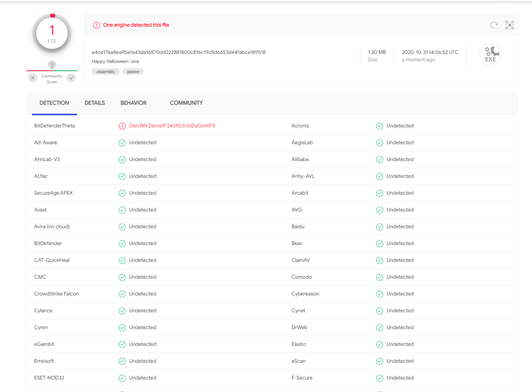Click 'a moment ago' timestamp text

418,60
